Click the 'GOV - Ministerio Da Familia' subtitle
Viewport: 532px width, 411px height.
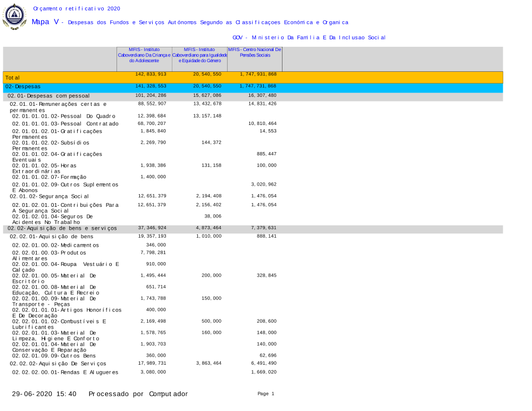click(x=309, y=38)
